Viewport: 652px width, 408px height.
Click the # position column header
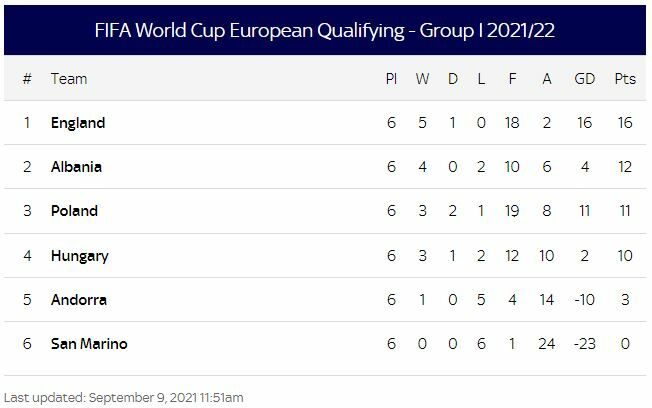click(27, 79)
